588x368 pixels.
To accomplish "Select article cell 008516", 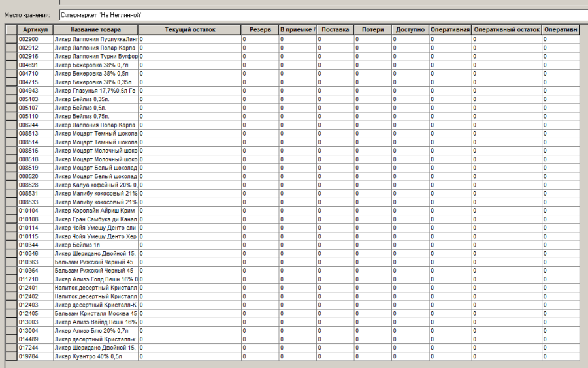I will point(35,151).
